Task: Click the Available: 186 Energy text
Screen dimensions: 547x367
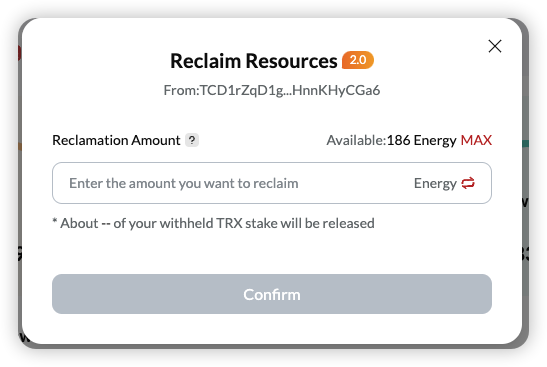Action: [391, 140]
